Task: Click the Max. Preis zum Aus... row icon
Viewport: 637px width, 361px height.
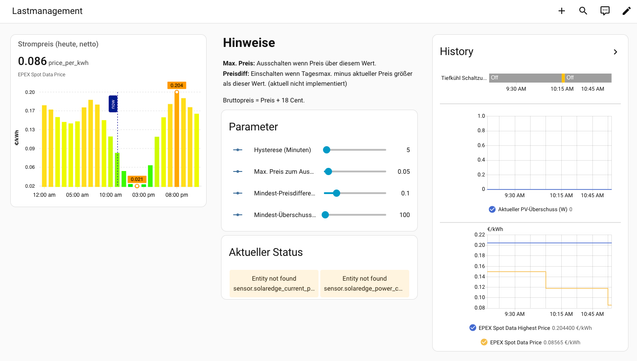Action: [238, 171]
